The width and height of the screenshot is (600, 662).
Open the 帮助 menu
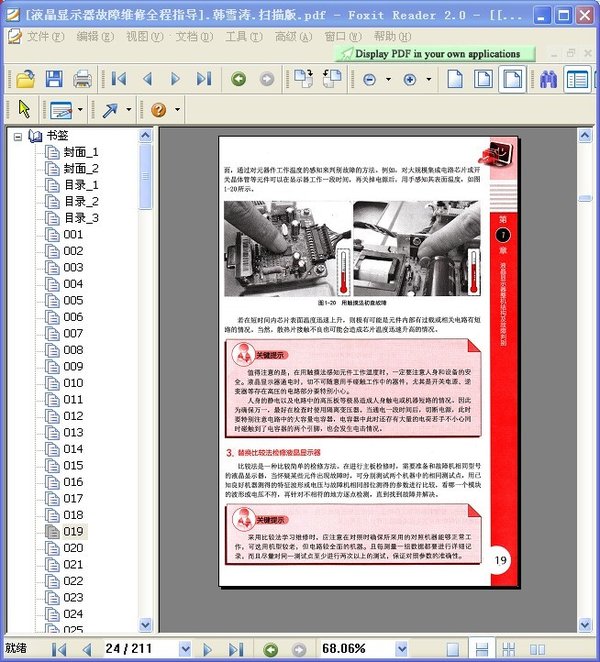[x=392, y=37]
